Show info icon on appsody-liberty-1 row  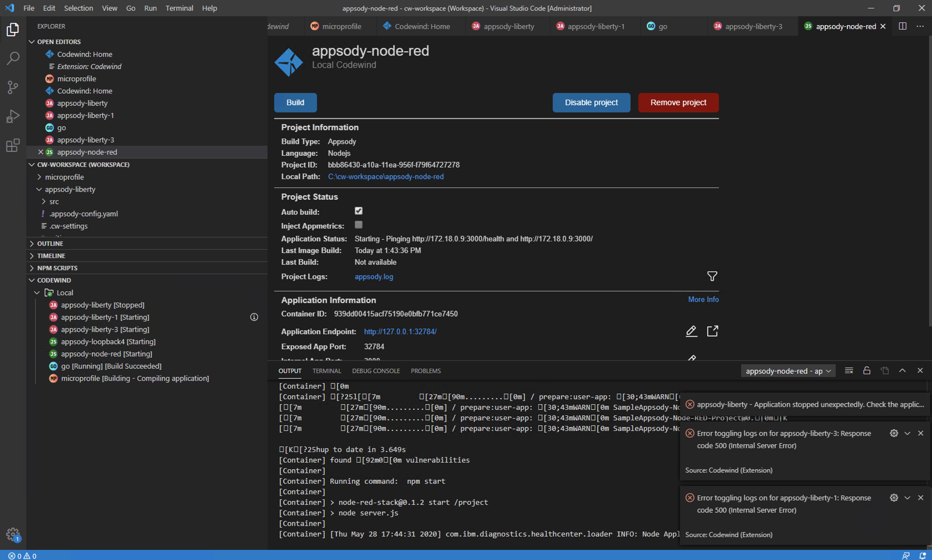254,317
